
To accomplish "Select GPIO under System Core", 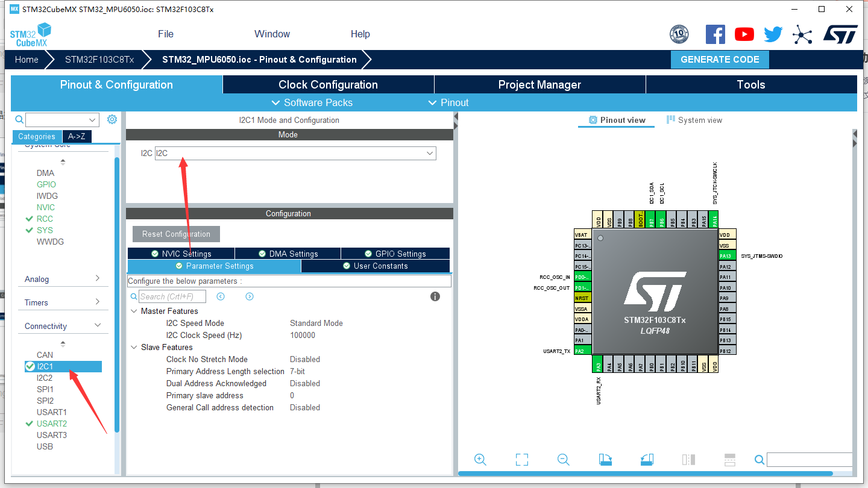I will click(x=46, y=184).
